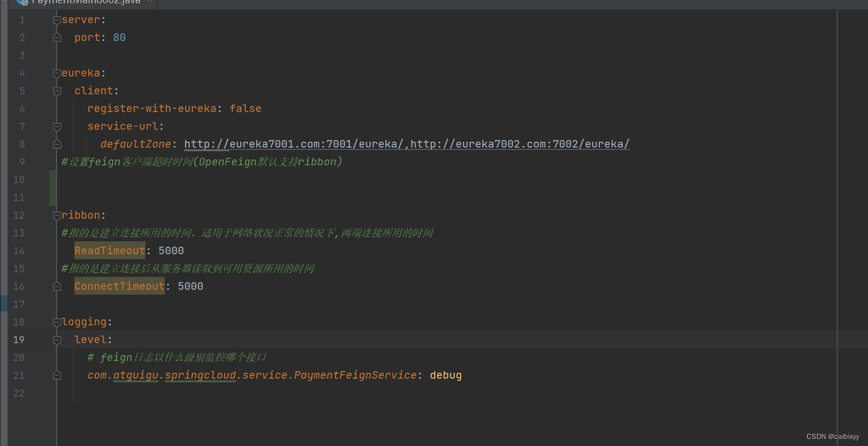The height and width of the screenshot is (446, 868).
Task: Click the green change marker in gutter
Action: 53,188
